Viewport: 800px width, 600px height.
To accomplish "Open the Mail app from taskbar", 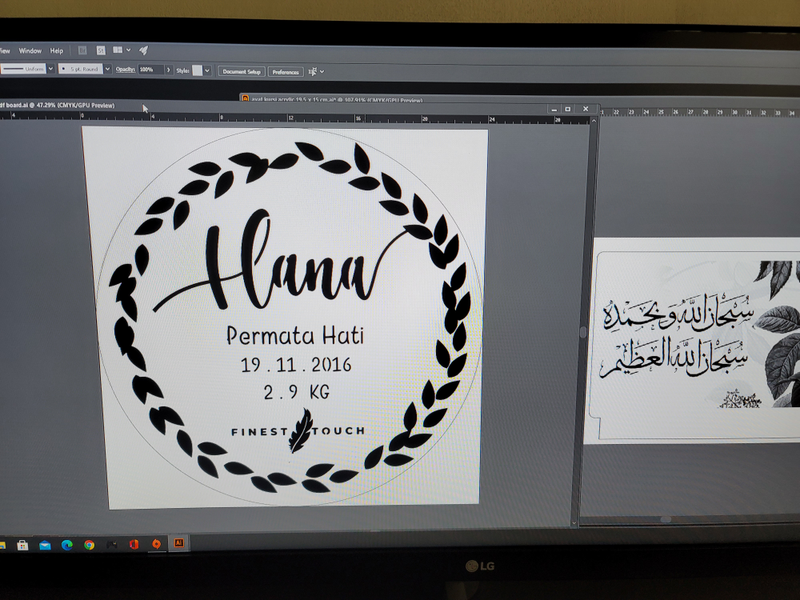I will click(x=45, y=545).
